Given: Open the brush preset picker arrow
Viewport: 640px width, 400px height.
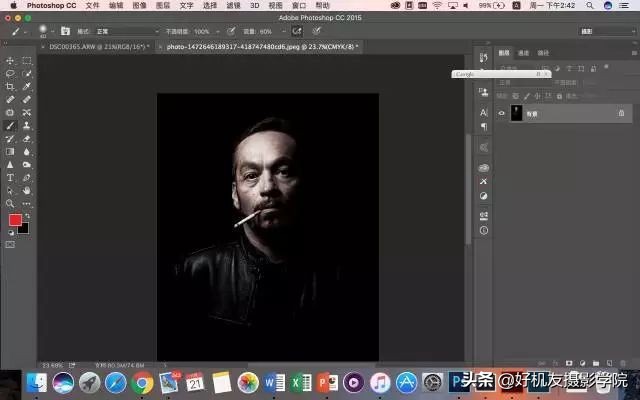Looking at the screenshot, I should tap(52, 31).
